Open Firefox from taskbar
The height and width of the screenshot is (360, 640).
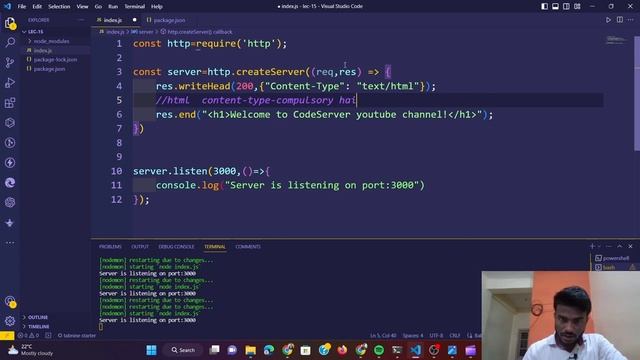[342, 350]
